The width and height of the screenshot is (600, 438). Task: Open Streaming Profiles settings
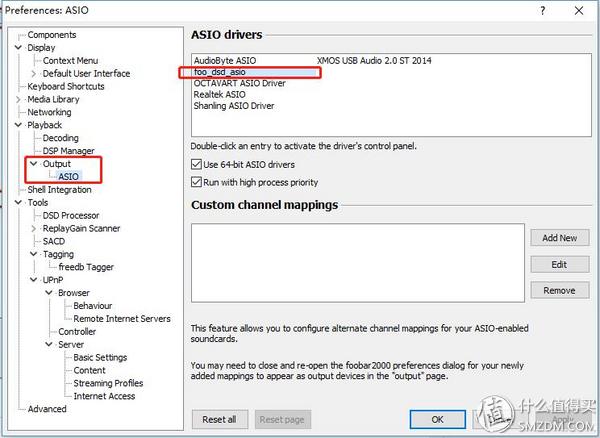click(107, 384)
